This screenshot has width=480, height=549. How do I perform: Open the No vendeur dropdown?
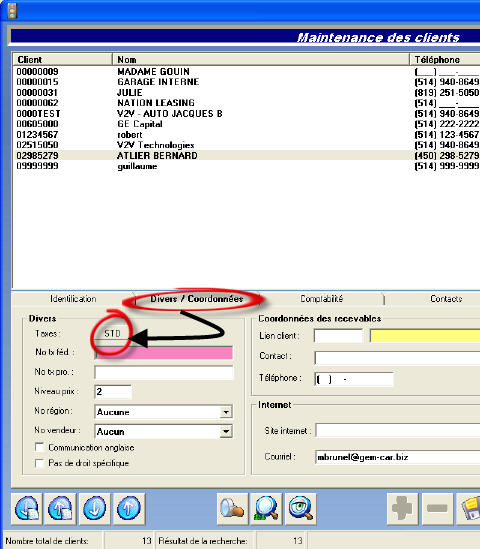(226, 432)
